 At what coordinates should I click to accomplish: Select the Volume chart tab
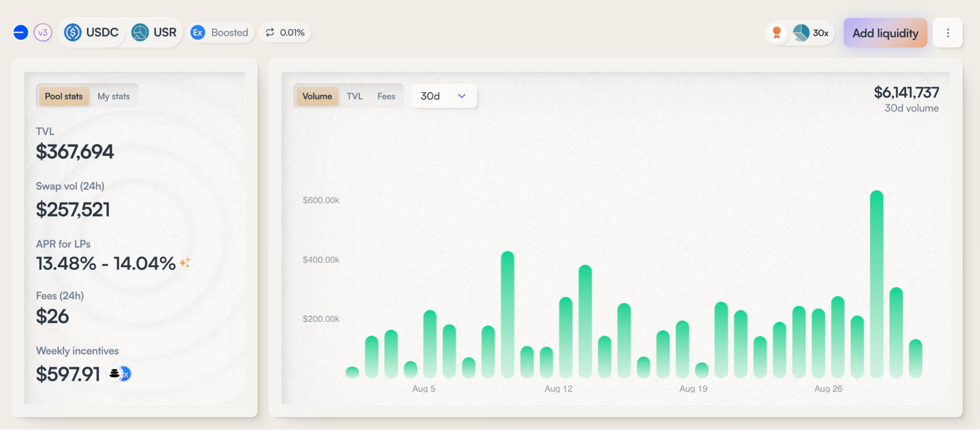tap(317, 96)
